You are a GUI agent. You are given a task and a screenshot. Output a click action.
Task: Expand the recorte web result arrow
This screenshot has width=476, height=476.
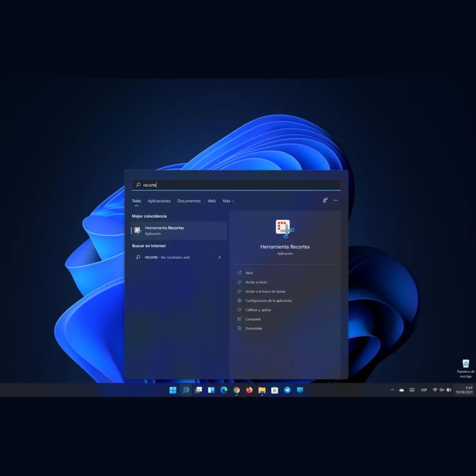pyautogui.click(x=220, y=257)
